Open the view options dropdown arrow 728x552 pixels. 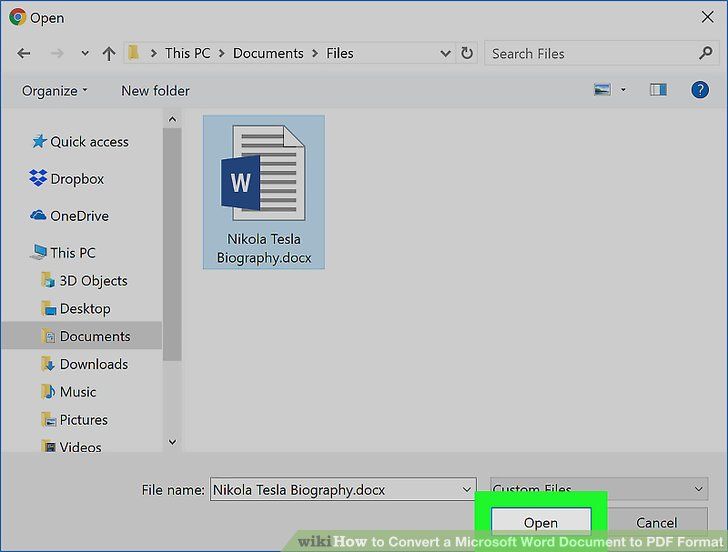point(623,90)
